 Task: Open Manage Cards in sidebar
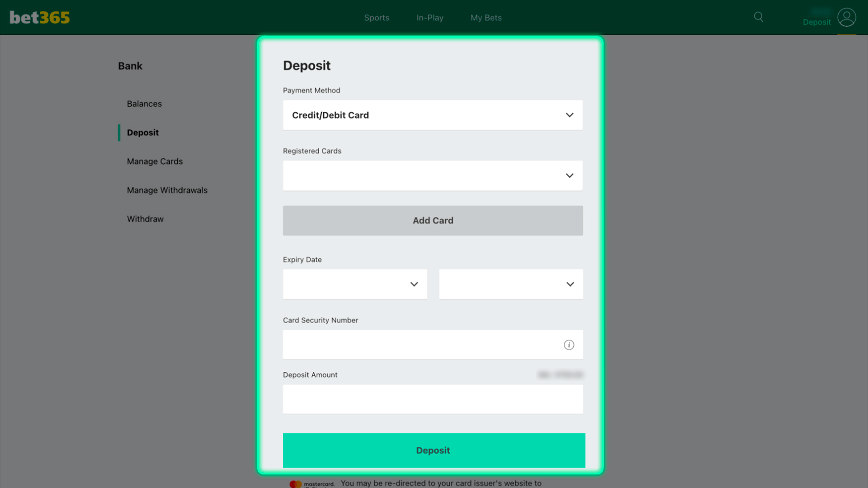(155, 161)
